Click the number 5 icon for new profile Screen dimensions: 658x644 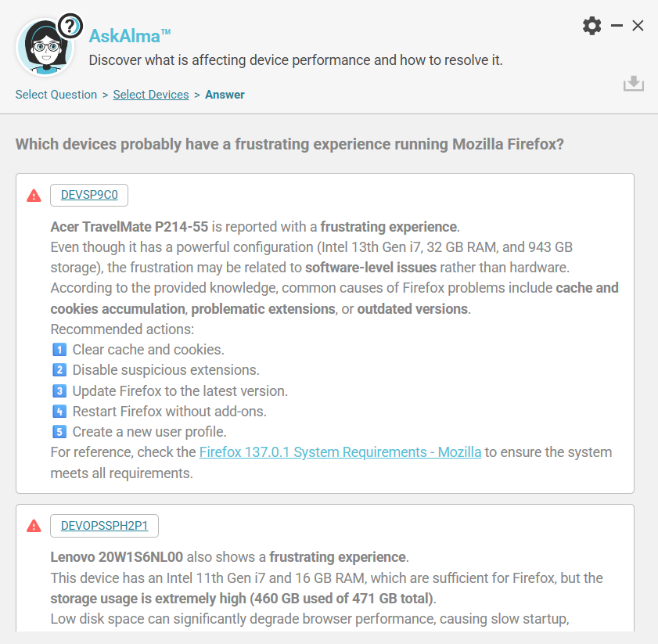point(59,431)
